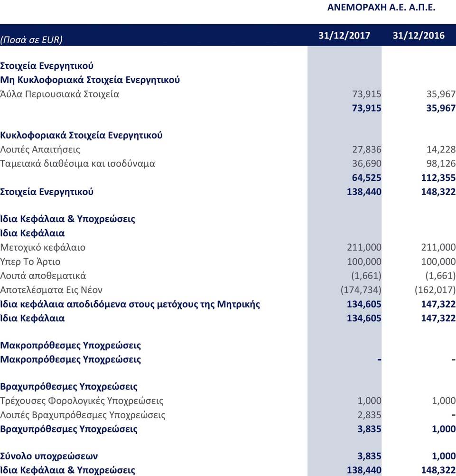Select 'Ταμειακά διαθέσιμα και ισοδύναμα' label
The height and width of the screenshot is (476, 456).
77,164
